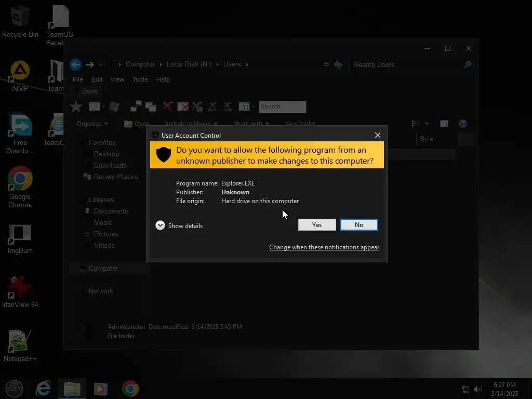Click the ImgBurn desktop icon
The height and width of the screenshot is (399, 532).
tap(20, 240)
